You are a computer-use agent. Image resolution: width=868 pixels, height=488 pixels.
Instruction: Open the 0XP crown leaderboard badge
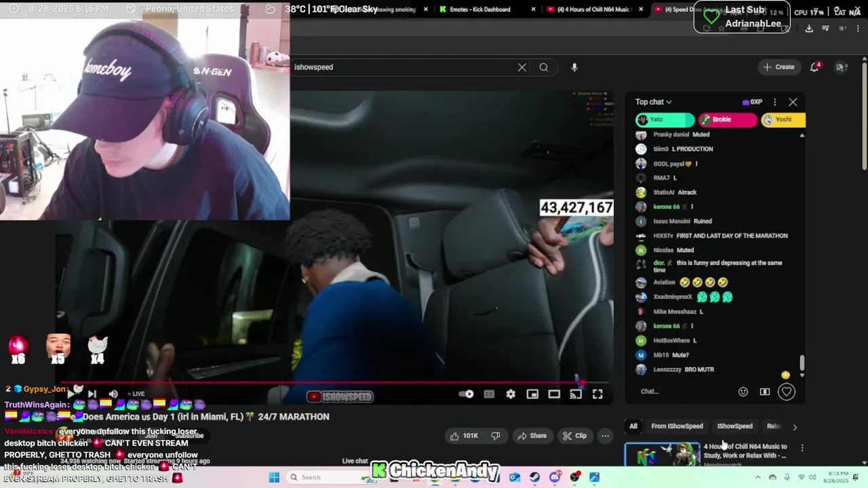click(x=752, y=102)
